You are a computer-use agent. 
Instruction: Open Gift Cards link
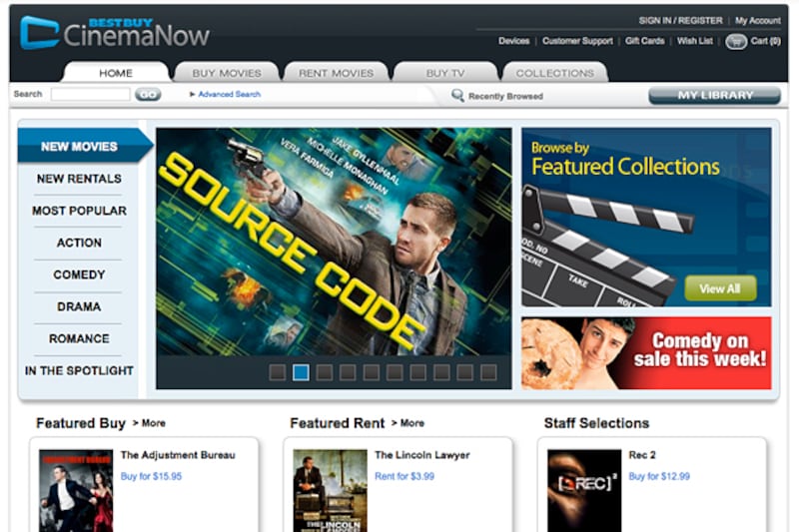644,41
